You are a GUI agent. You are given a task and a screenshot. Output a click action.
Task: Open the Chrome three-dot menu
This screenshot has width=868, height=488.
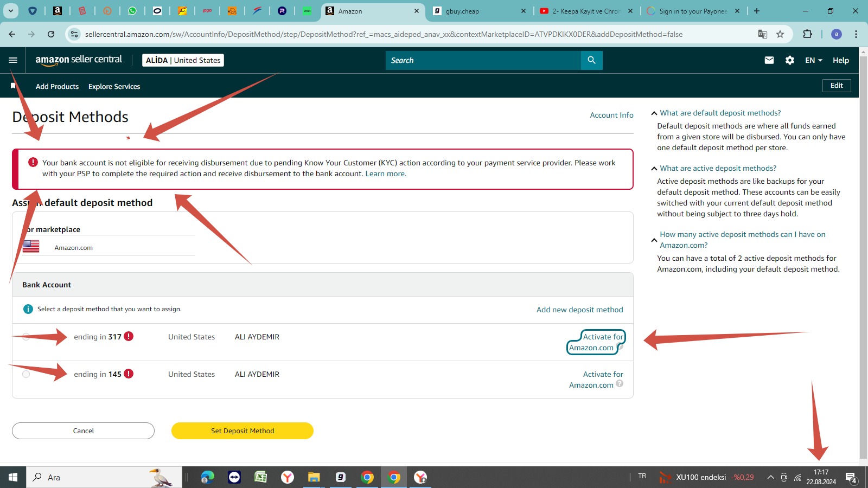856,34
